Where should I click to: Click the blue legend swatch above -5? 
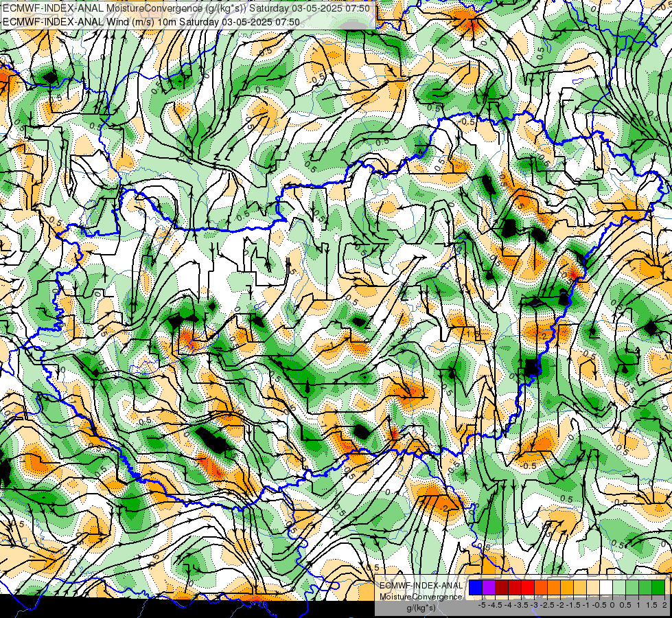pos(476,587)
